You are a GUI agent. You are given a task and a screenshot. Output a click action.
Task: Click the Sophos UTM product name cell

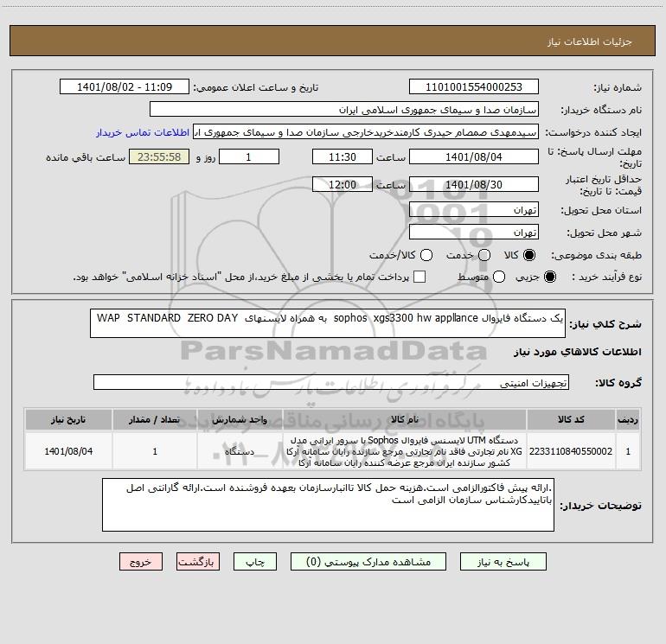pos(405,451)
